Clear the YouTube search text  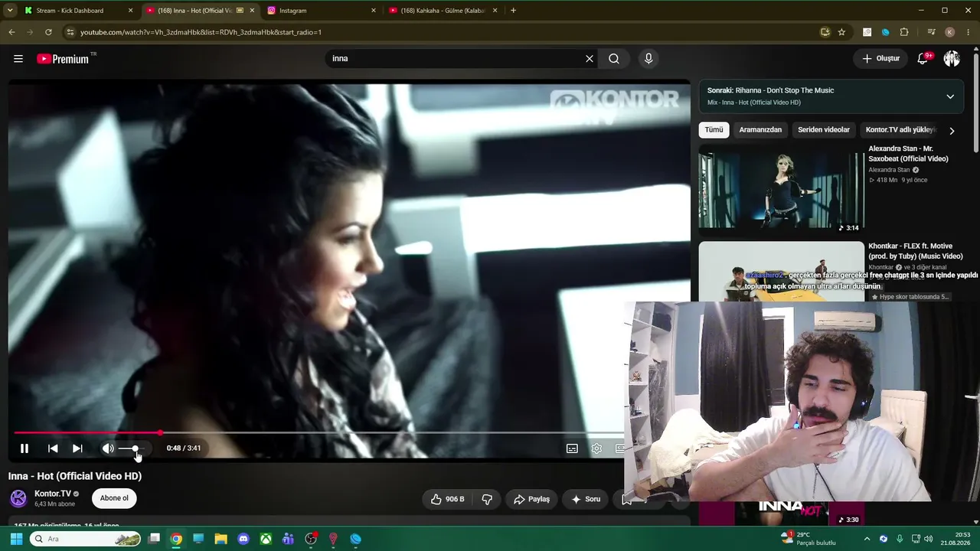pos(590,59)
